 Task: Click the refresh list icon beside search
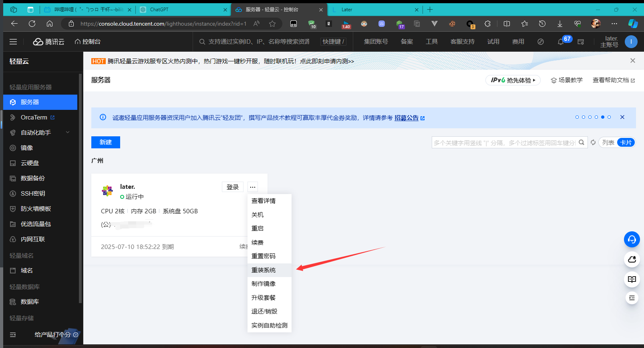pyautogui.click(x=593, y=142)
